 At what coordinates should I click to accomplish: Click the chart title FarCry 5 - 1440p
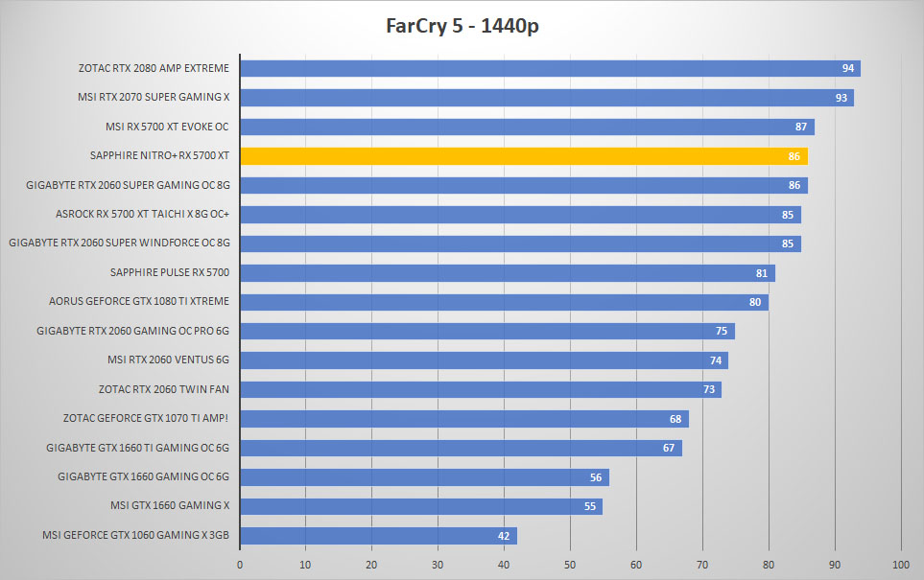pyautogui.click(x=462, y=26)
